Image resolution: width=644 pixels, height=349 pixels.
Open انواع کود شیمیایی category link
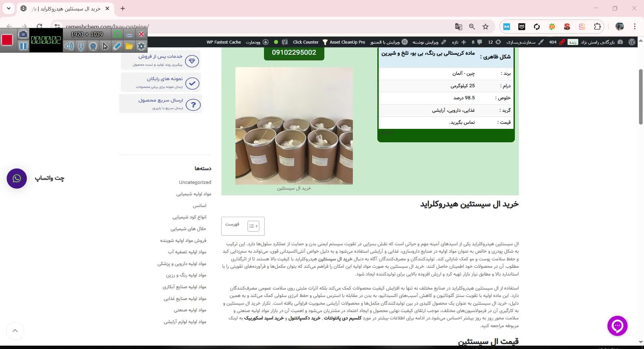pos(190,217)
